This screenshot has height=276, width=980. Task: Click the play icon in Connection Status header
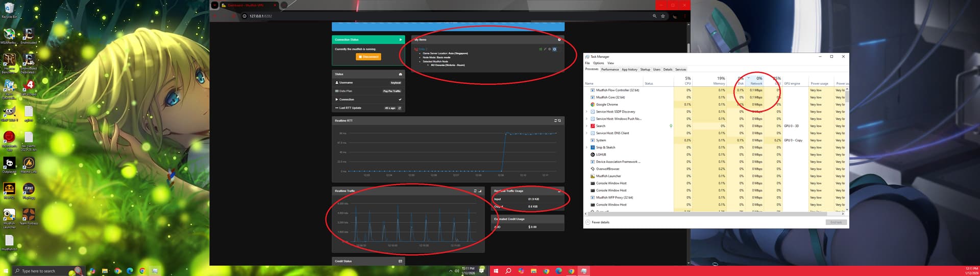click(400, 39)
